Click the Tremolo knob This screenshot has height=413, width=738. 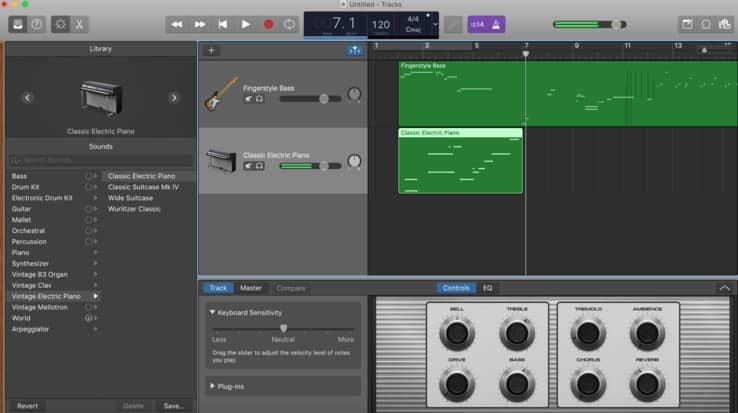pos(588,333)
